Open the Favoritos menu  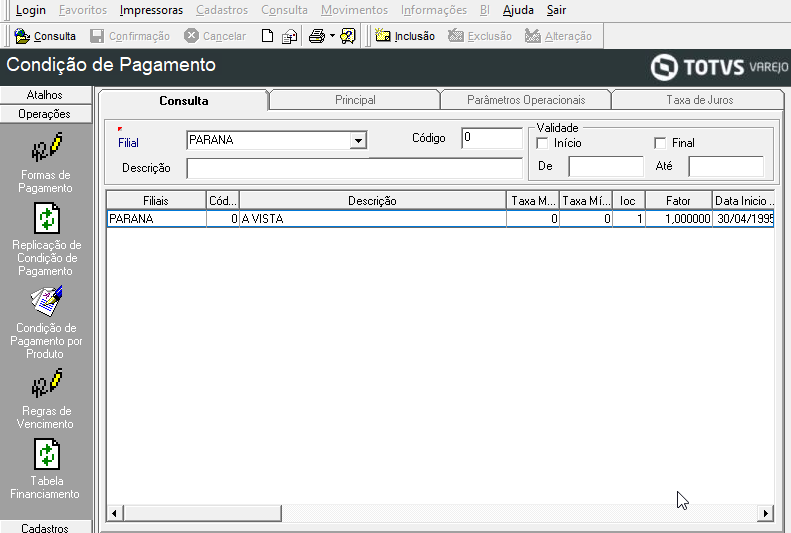coord(83,10)
